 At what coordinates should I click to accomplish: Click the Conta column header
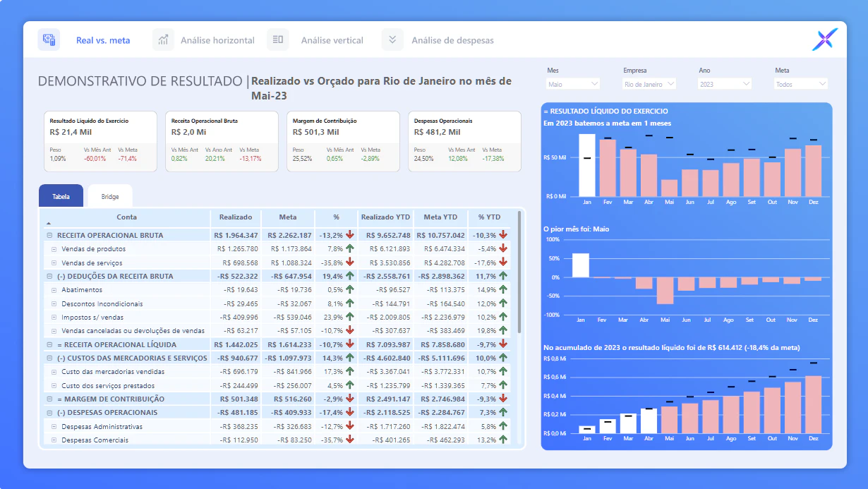coord(127,217)
